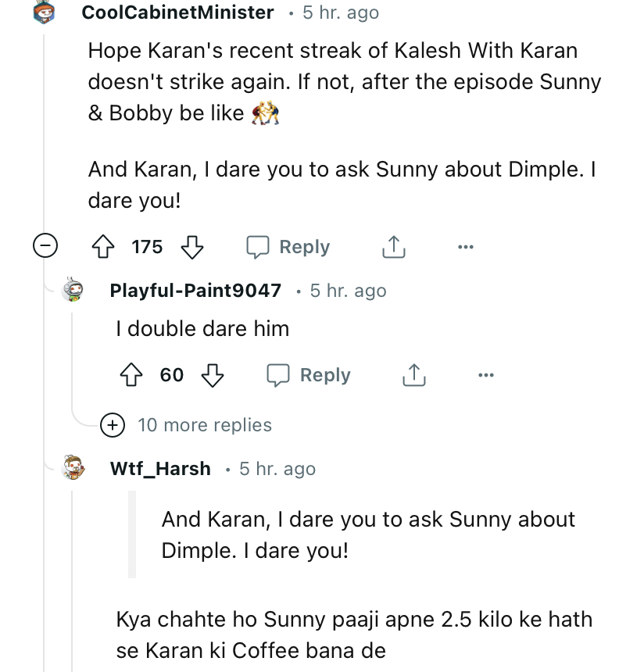644x672 pixels.
Task: Open Playful-Paint9047's user profile
Action: [195, 291]
